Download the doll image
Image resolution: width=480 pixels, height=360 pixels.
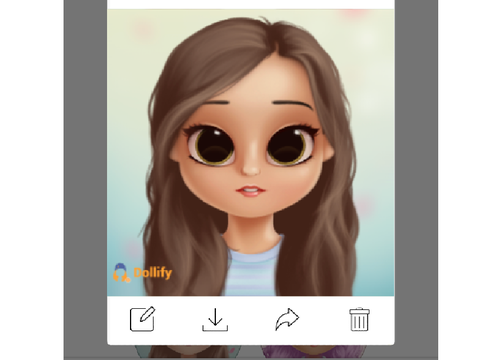click(x=215, y=319)
